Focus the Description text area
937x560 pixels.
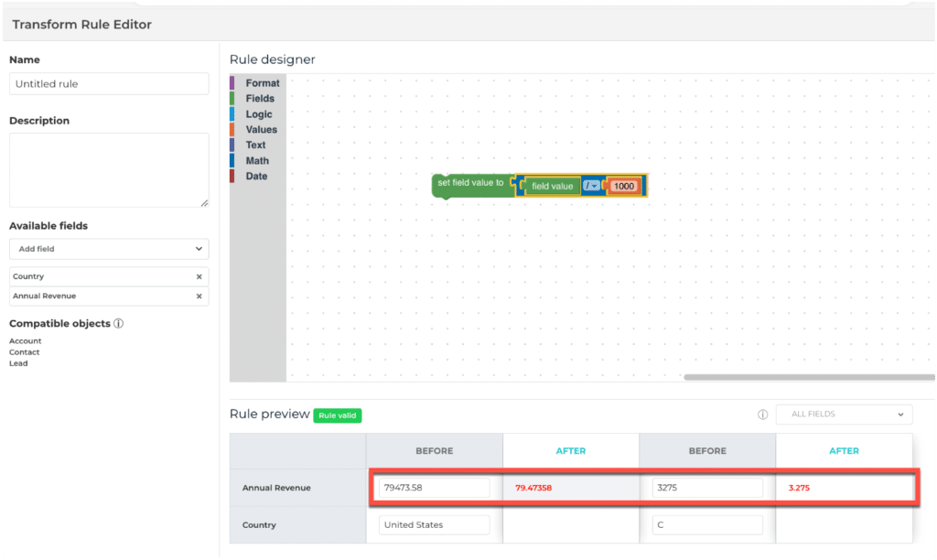pyautogui.click(x=109, y=170)
